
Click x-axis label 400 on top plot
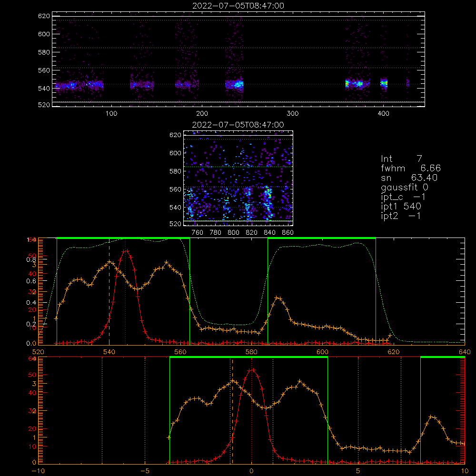(383, 114)
